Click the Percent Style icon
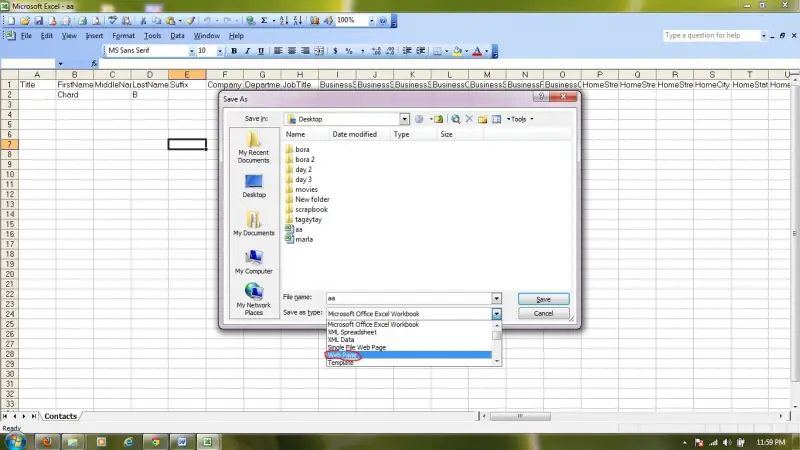This screenshot has width=800, height=450. point(348,51)
